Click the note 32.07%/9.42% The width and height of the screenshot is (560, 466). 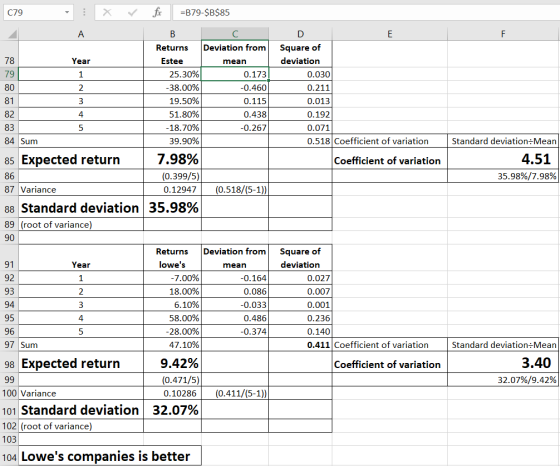point(503,380)
